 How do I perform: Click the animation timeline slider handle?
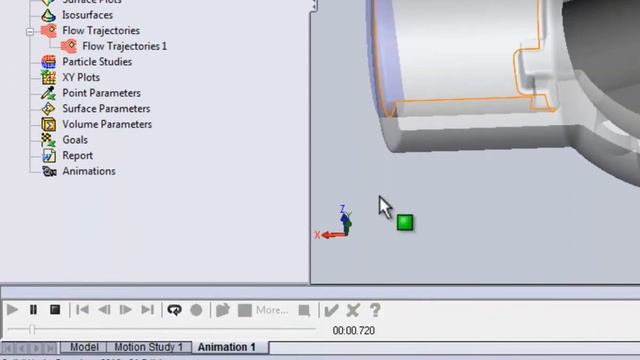32,329
